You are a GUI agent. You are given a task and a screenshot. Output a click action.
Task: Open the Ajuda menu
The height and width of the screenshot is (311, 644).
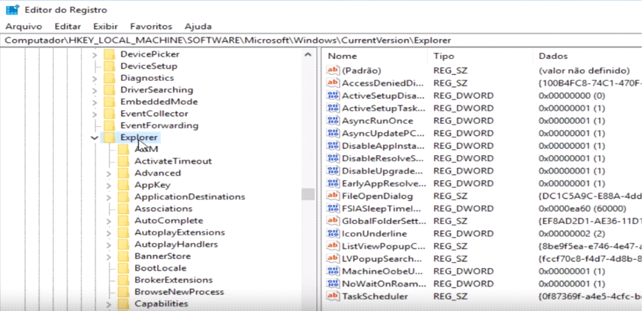(198, 26)
